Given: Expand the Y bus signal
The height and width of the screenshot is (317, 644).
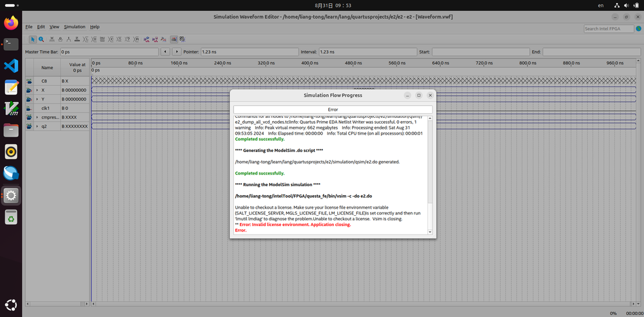Looking at the screenshot, I should (x=37, y=99).
